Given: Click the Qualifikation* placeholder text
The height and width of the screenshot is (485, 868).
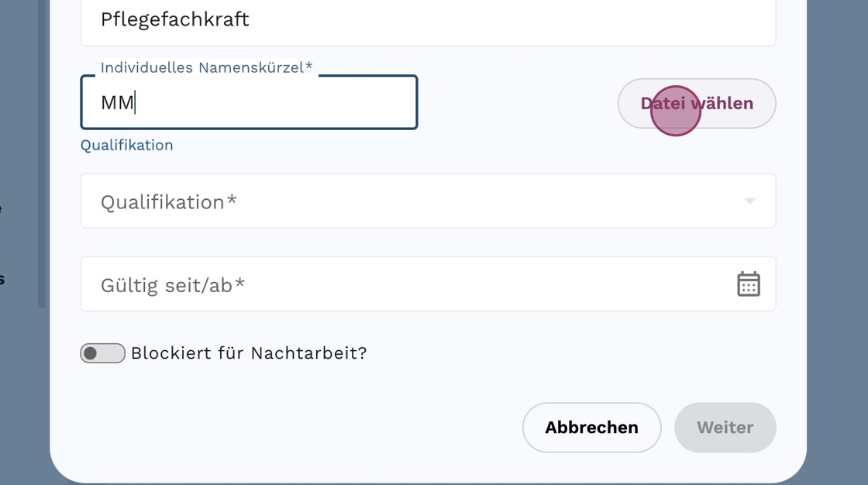Looking at the screenshot, I should (168, 202).
